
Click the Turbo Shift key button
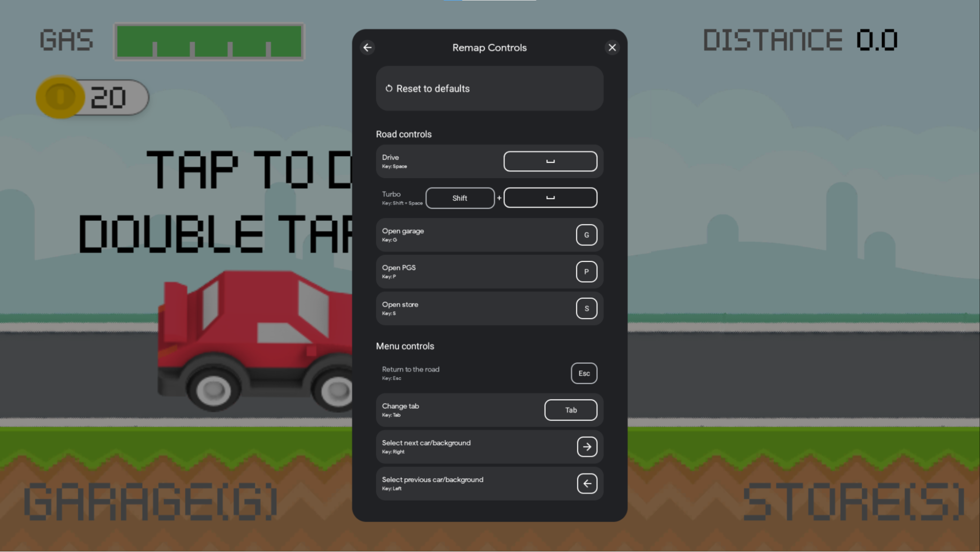click(x=460, y=198)
